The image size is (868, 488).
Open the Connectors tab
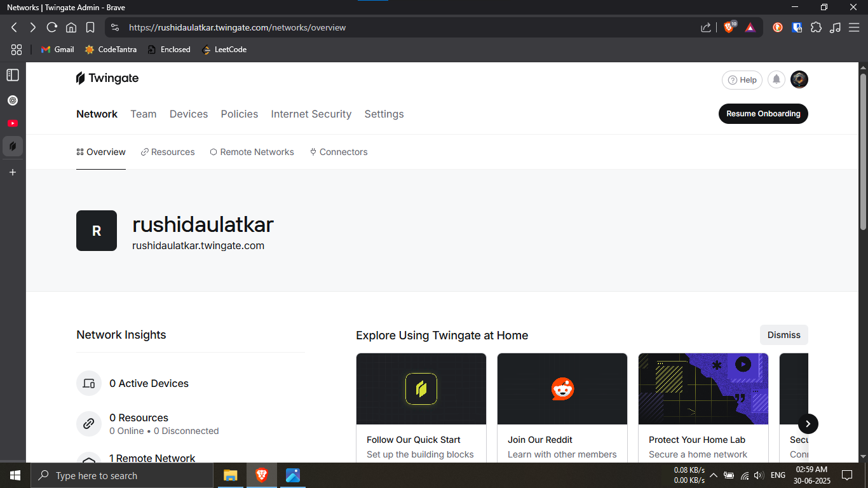point(339,152)
